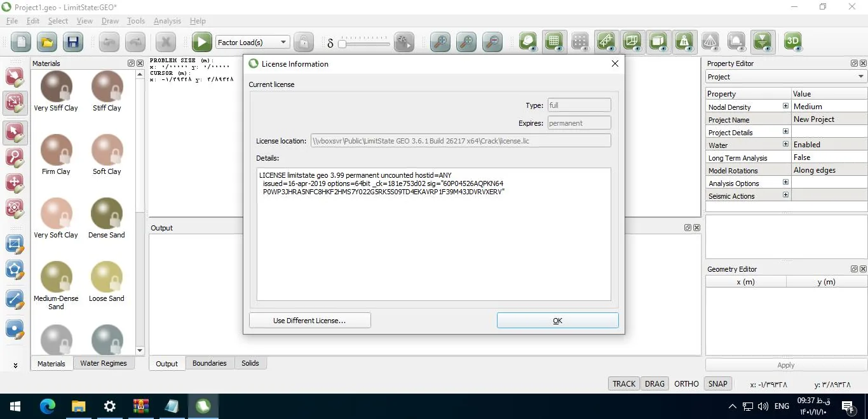Open the Select menu
The width and height of the screenshot is (868, 419).
point(58,21)
